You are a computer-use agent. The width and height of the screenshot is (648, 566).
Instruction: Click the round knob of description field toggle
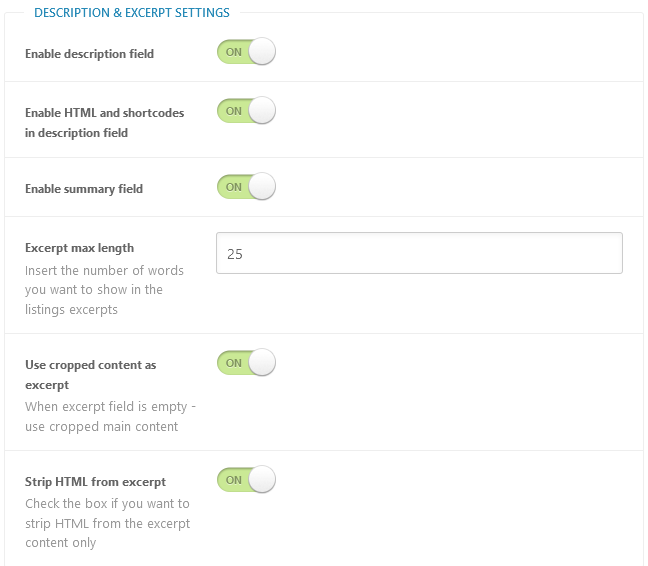tap(262, 52)
